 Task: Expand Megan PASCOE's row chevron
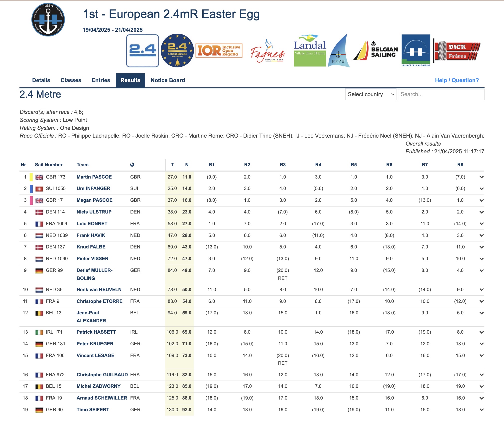click(x=482, y=200)
